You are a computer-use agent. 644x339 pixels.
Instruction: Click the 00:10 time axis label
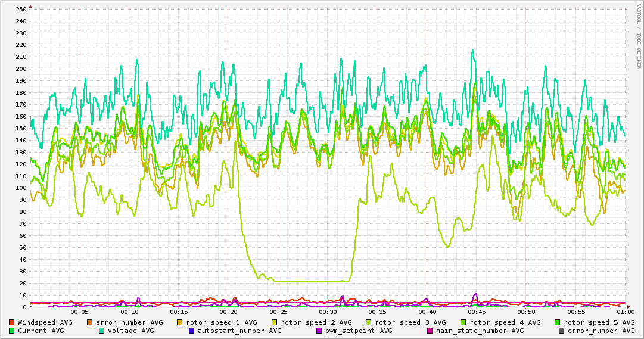129,312
